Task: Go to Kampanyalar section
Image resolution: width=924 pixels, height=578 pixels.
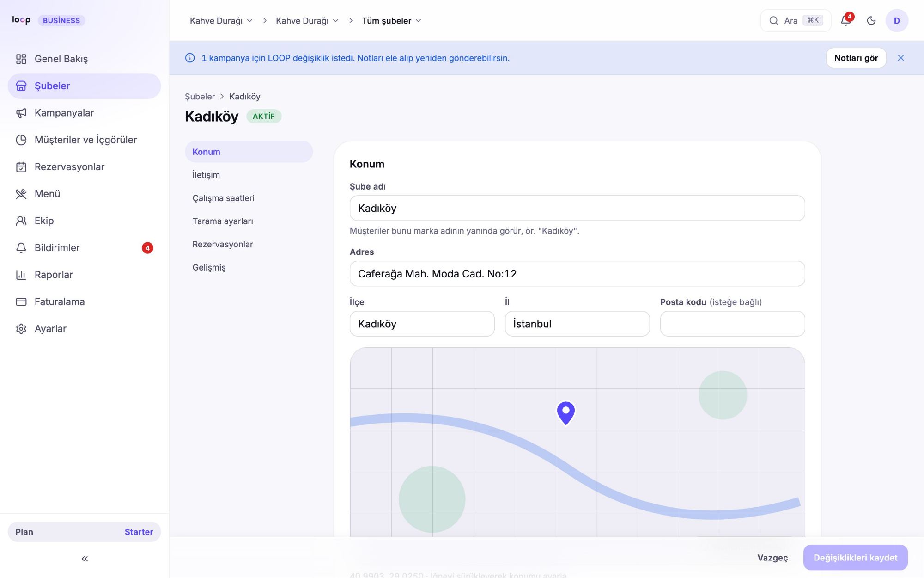Action: click(84, 113)
